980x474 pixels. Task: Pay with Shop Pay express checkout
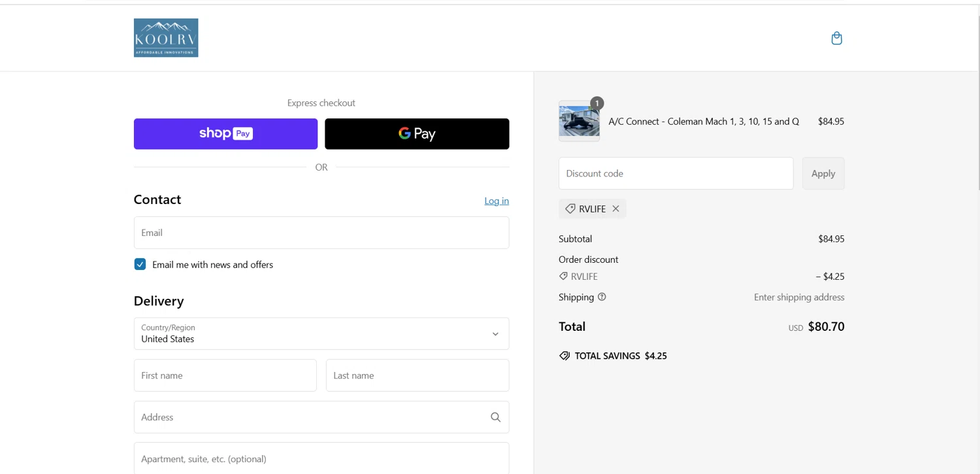[225, 134]
